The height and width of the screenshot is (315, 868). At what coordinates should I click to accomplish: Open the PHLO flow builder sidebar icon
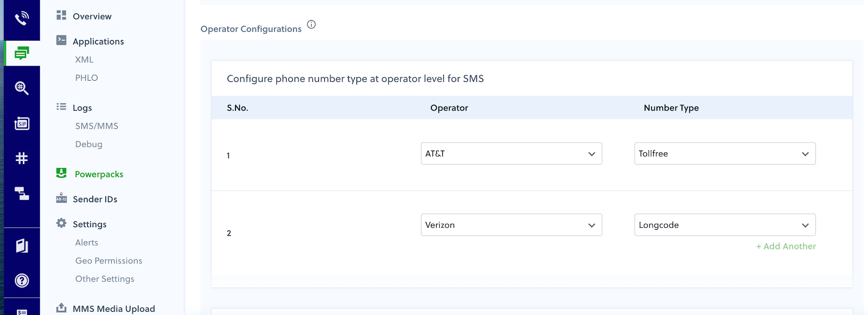22,193
